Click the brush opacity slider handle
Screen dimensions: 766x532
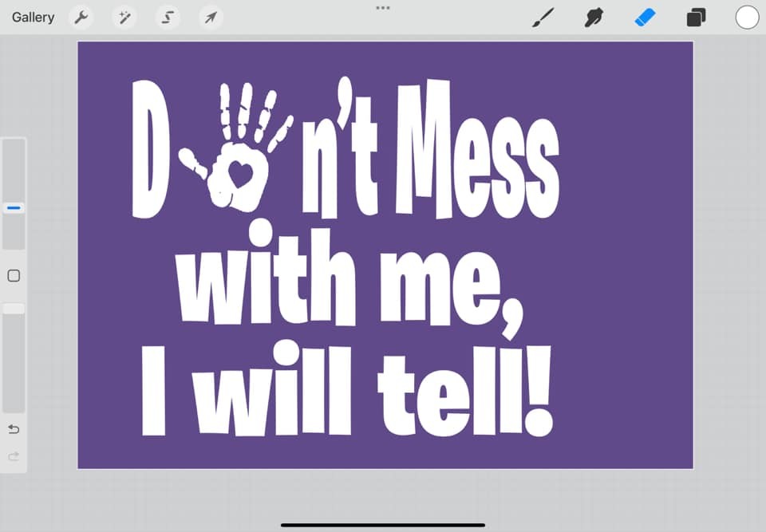(14, 309)
